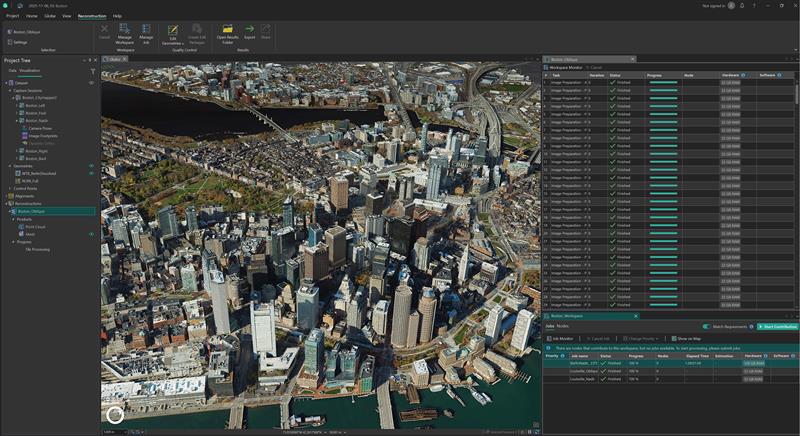Switch to the Nodes tab
The image size is (800, 436).
click(x=563, y=326)
